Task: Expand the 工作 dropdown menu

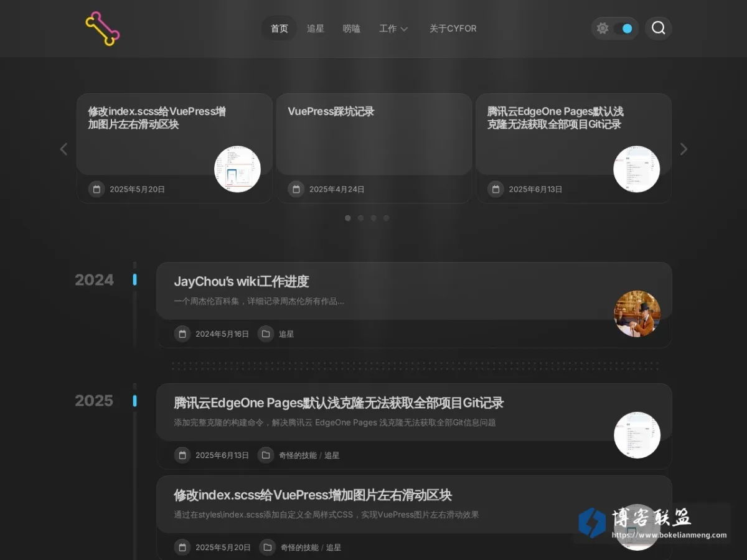Action: pos(393,29)
